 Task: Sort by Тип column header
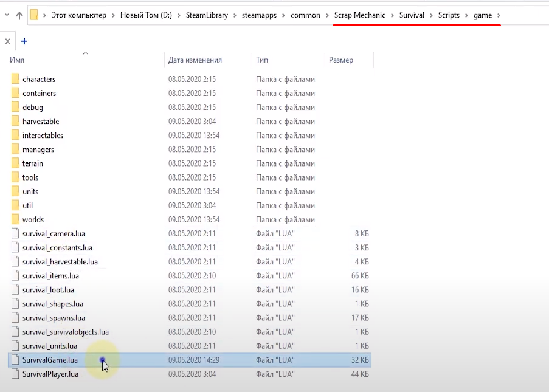click(x=262, y=60)
